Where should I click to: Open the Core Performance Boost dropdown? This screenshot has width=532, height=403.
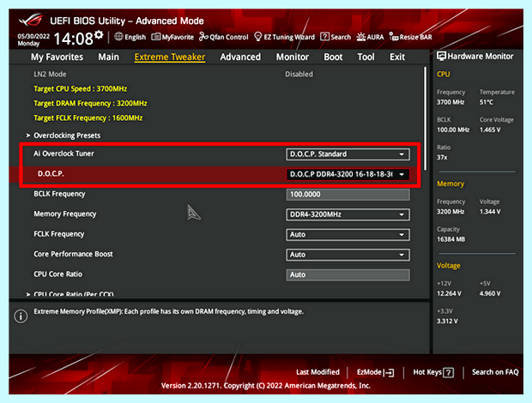click(x=348, y=255)
